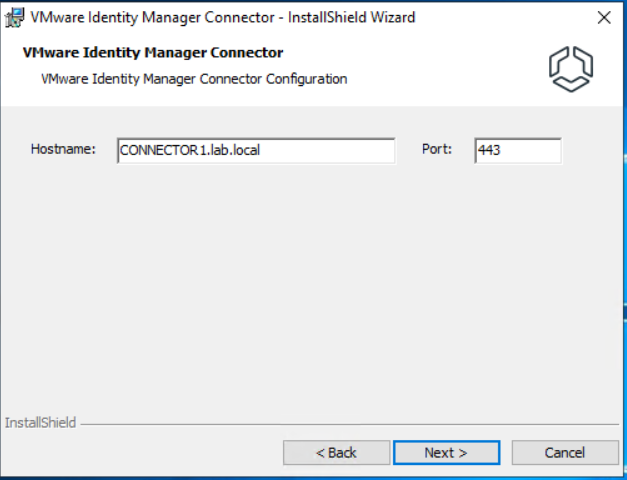Focus the Port input field

(x=518, y=150)
